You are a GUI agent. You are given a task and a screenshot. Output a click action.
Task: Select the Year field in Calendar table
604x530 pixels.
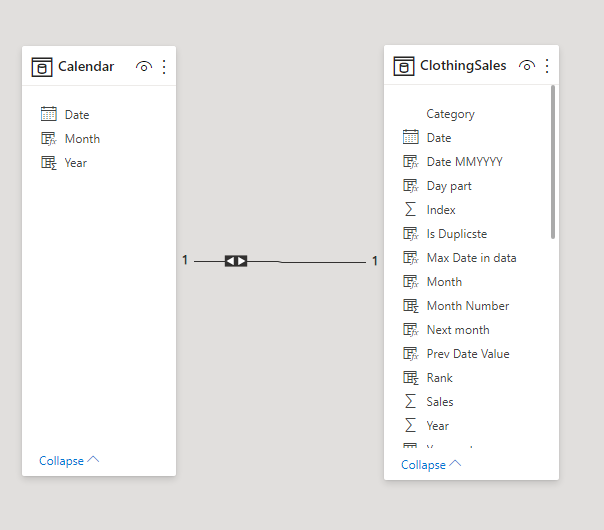[75, 163]
